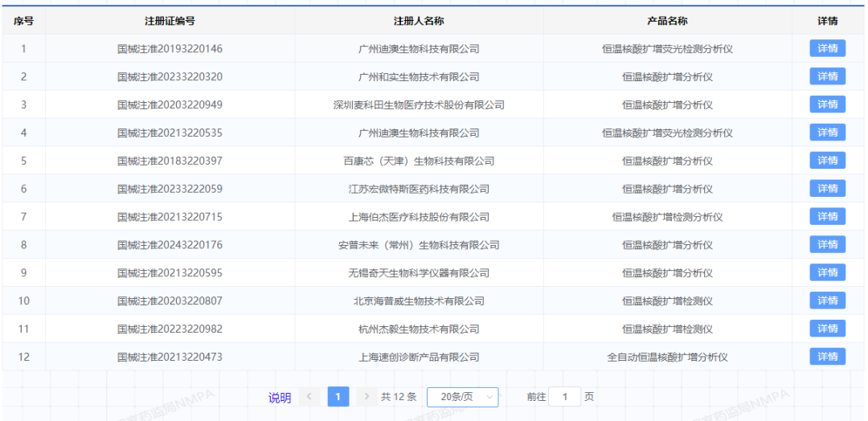Viewport: 868px width, 421px height.
Task: Select cell 国械注准20183220397
Action: click(170, 161)
